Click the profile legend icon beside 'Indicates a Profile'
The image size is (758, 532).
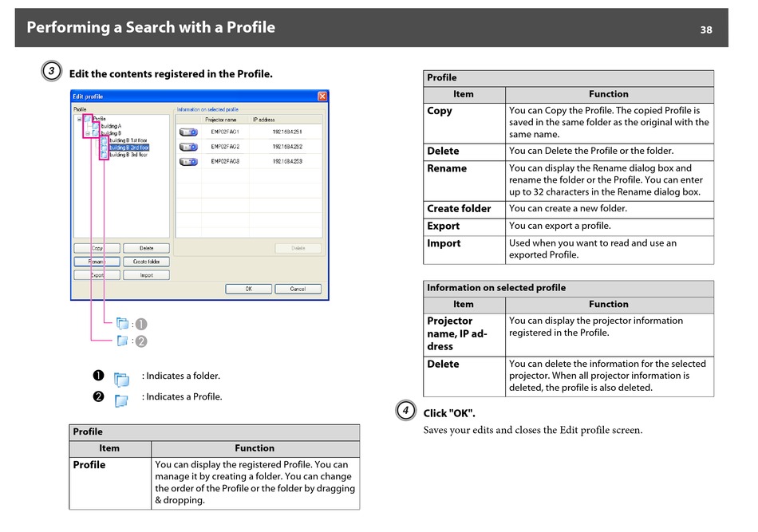tap(121, 400)
